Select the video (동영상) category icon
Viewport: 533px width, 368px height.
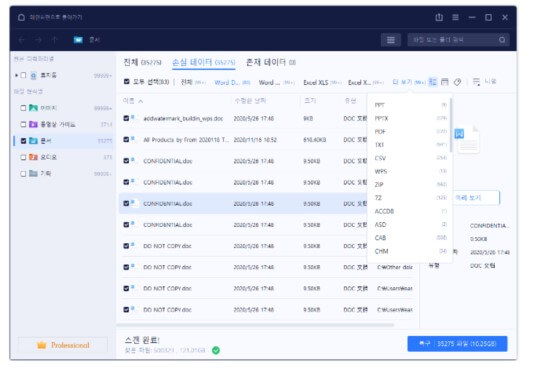point(33,124)
